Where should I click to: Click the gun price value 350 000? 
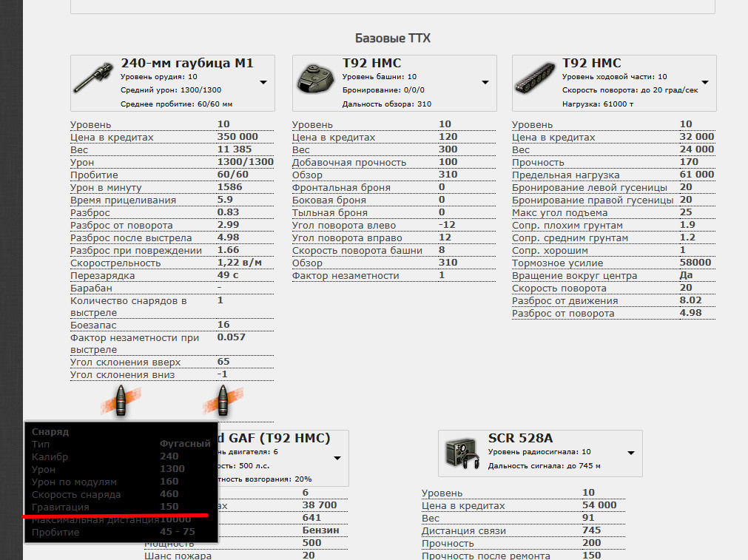(x=237, y=136)
